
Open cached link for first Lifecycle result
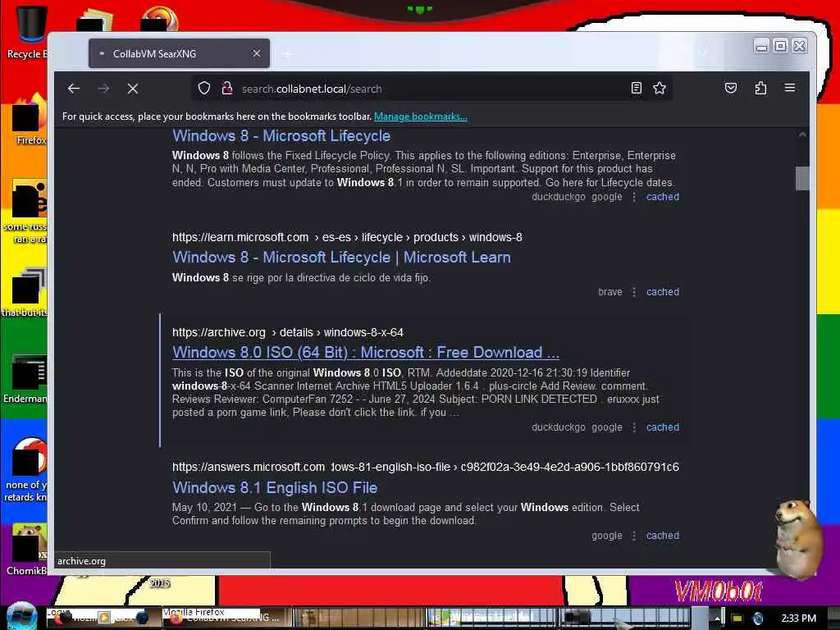point(663,197)
